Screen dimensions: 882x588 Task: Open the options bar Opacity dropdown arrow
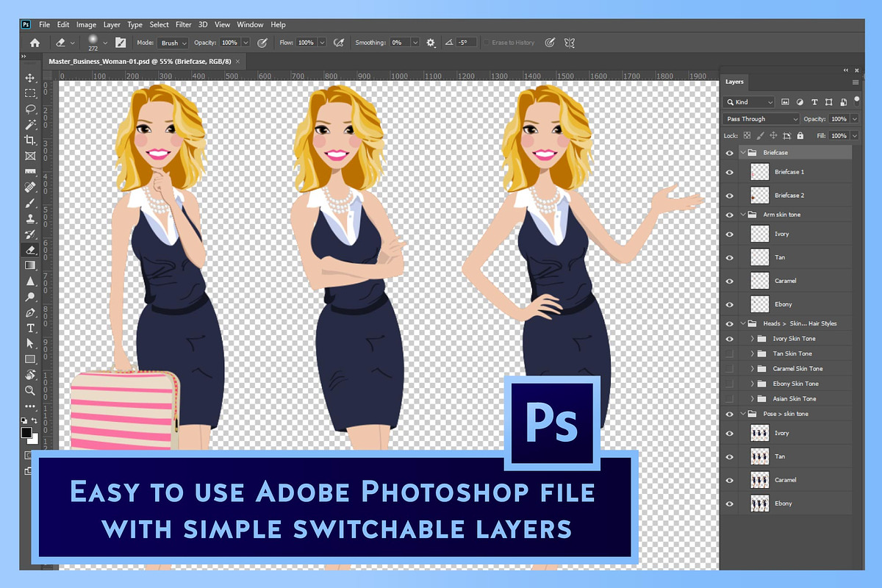click(x=245, y=43)
